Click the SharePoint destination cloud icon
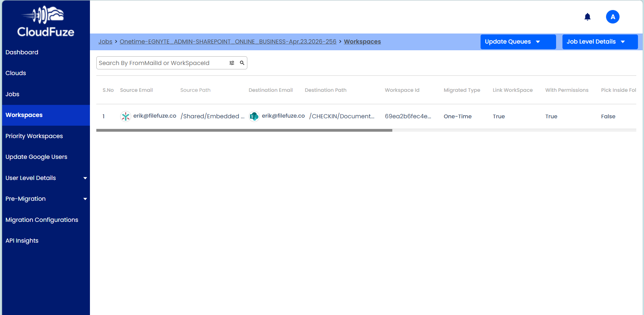The height and width of the screenshot is (315, 644). click(254, 116)
